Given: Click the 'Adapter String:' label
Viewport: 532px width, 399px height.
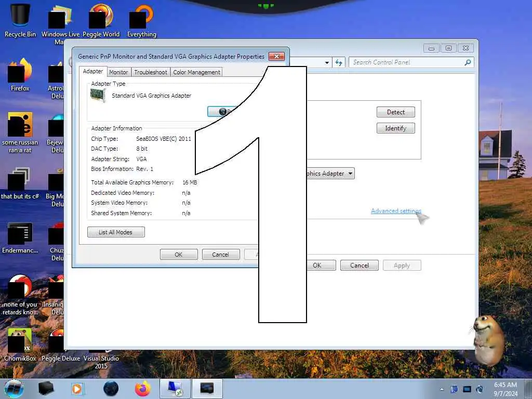Looking at the screenshot, I should point(110,159).
